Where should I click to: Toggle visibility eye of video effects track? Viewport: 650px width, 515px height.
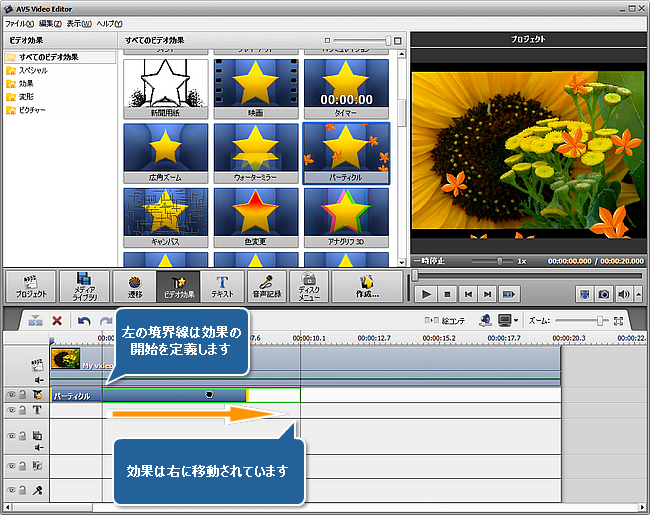[x=12, y=396]
